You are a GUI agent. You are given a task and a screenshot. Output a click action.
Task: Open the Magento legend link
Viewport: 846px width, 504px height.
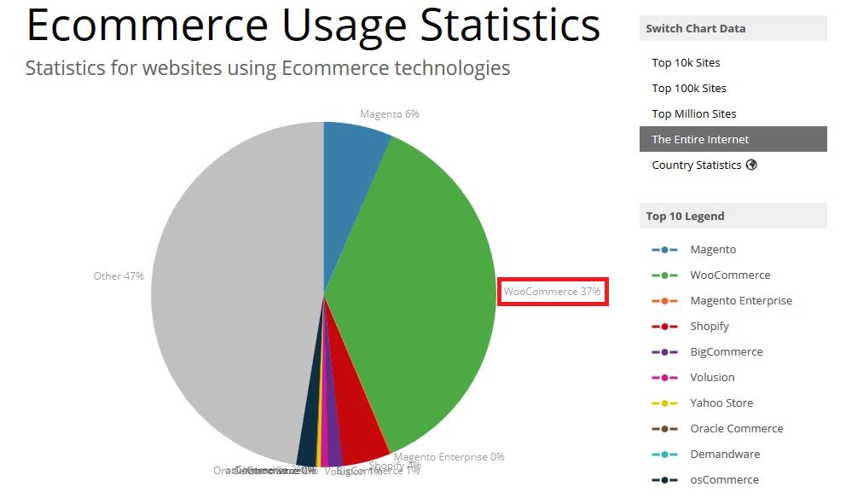[x=713, y=250]
